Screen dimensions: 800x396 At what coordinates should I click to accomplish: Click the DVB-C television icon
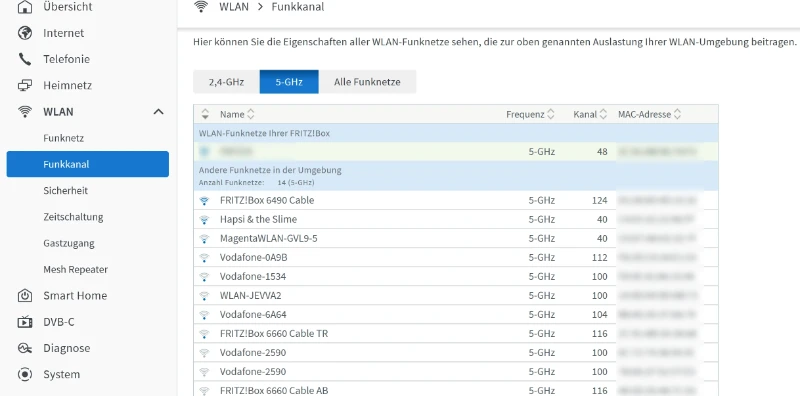coord(24,322)
